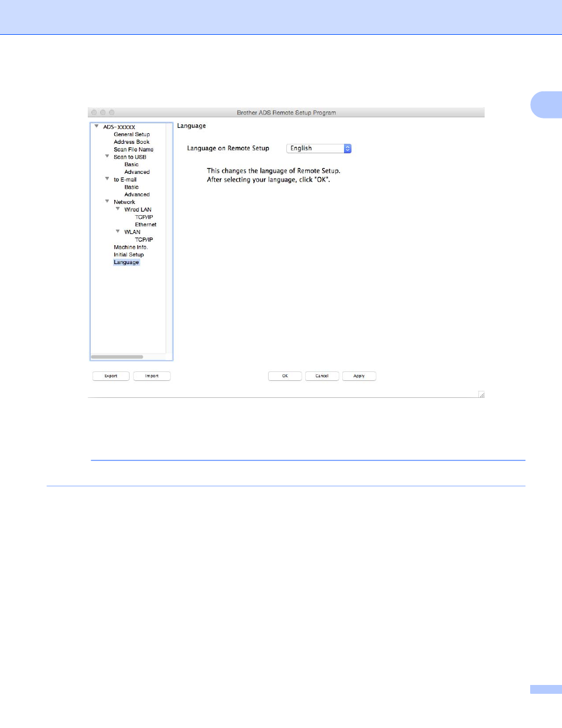The height and width of the screenshot is (728, 562).
Task: Select the Scan to USB item
Action: (130, 157)
